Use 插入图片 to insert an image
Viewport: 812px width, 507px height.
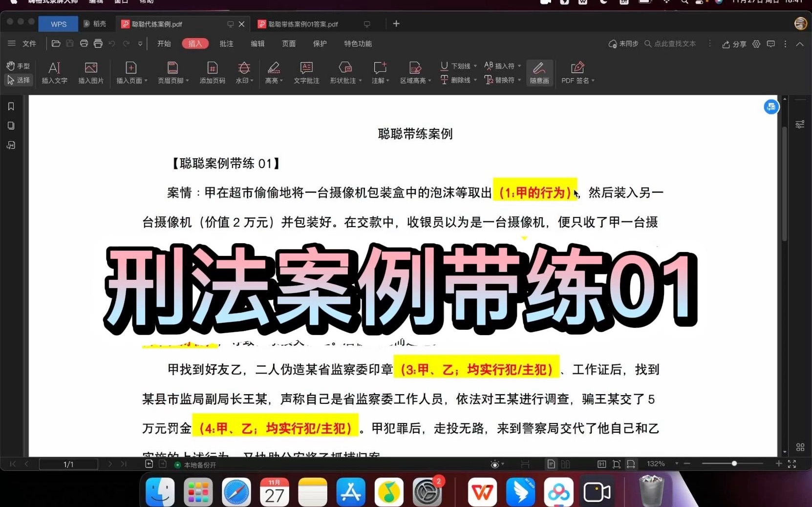coord(90,72)
